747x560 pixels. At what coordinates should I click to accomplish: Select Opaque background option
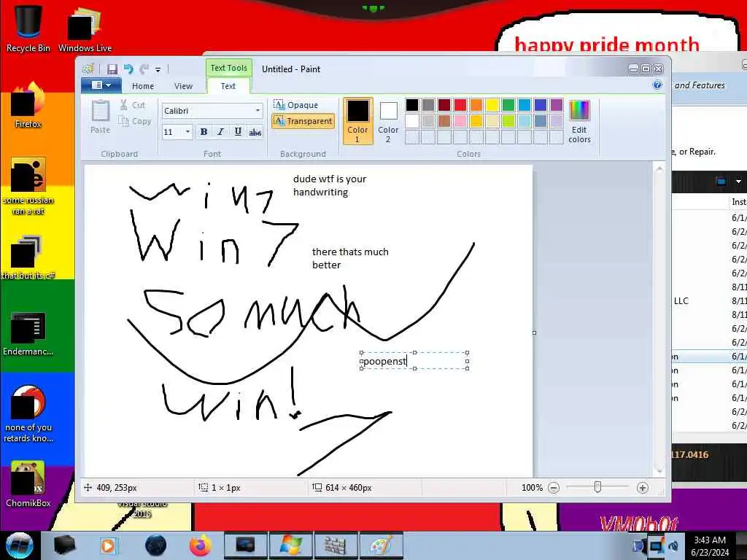tap(296, 105)
